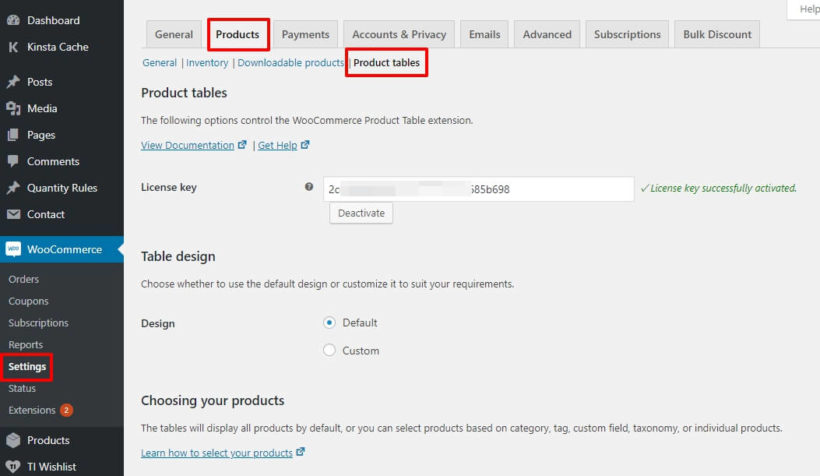
Task: Open the General settings tab
Action: (174, 35)
